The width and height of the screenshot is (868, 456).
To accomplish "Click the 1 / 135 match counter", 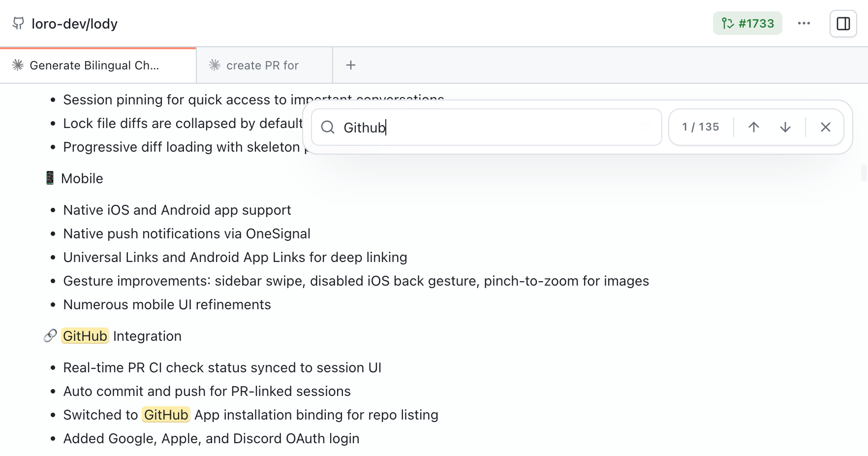I will [700, 127].
